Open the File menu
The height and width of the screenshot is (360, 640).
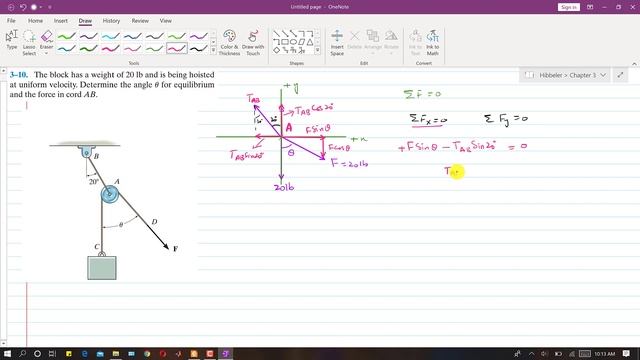click(11, 21)
